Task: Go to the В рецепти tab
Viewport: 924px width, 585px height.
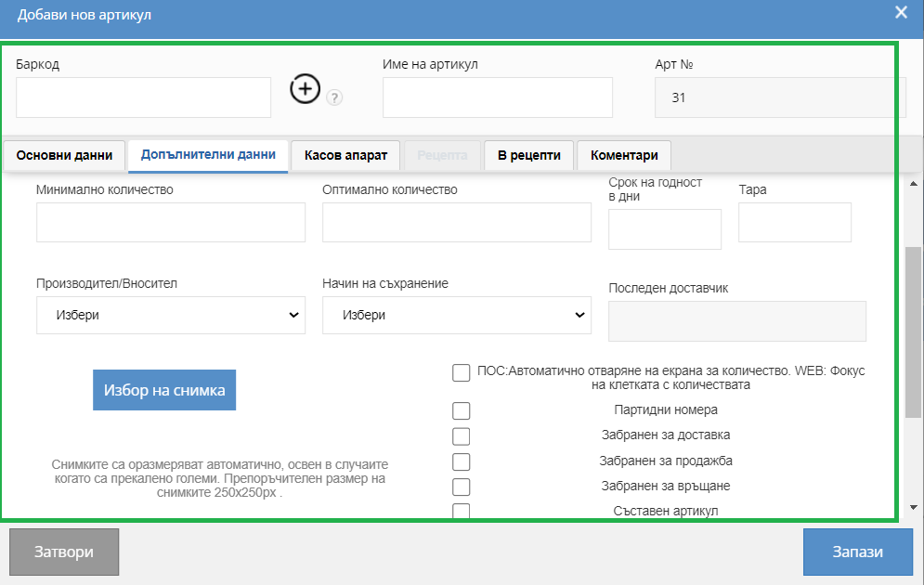Action: coord(528,155)
